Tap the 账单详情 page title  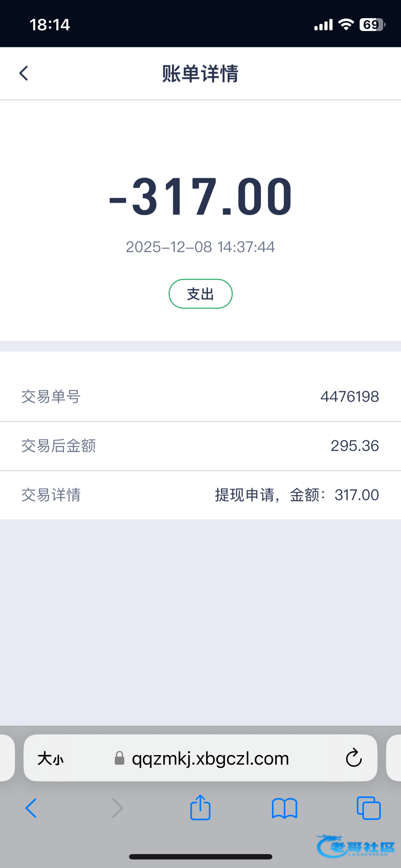click(200, 74)
